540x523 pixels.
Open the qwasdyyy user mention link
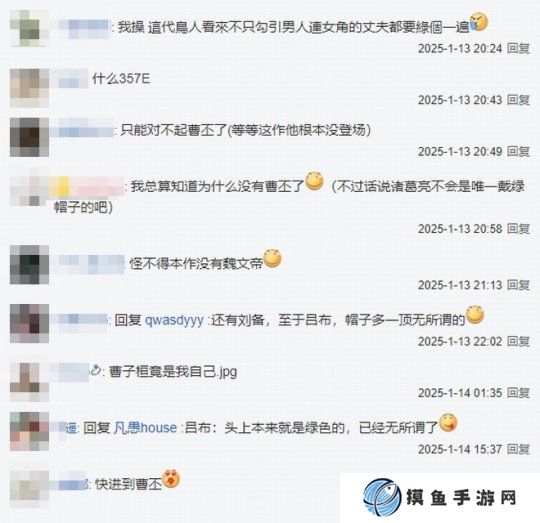174,321
